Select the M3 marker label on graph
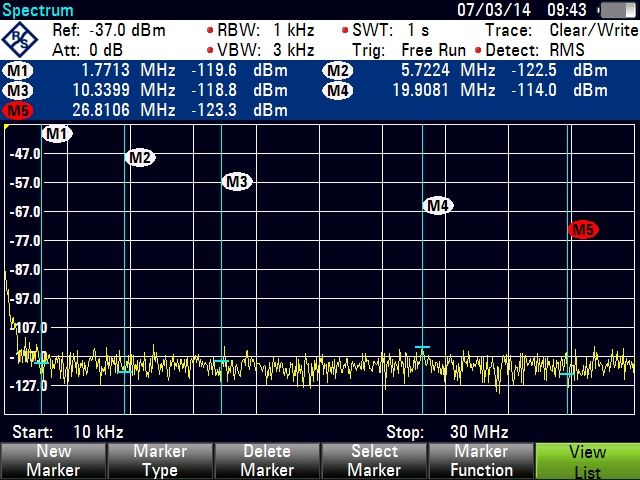The height and width of the screenshot is (480, 640). coord(236,182)
